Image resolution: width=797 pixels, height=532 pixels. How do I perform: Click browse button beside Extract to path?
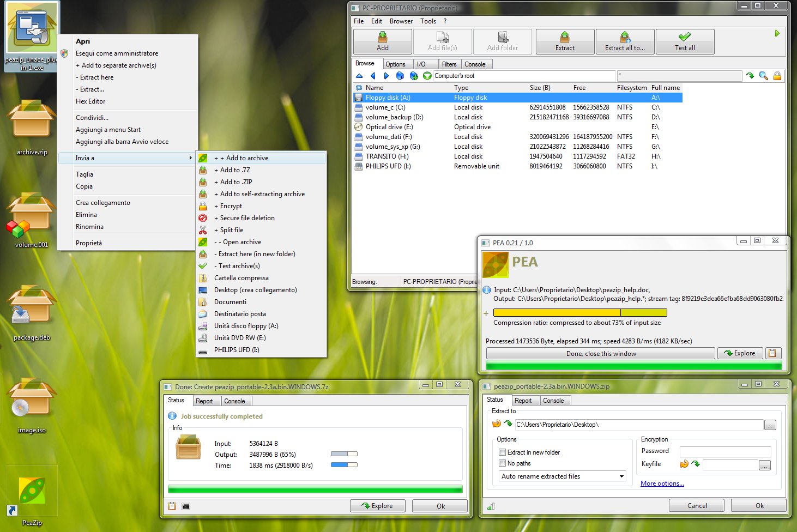pos(770,425)
